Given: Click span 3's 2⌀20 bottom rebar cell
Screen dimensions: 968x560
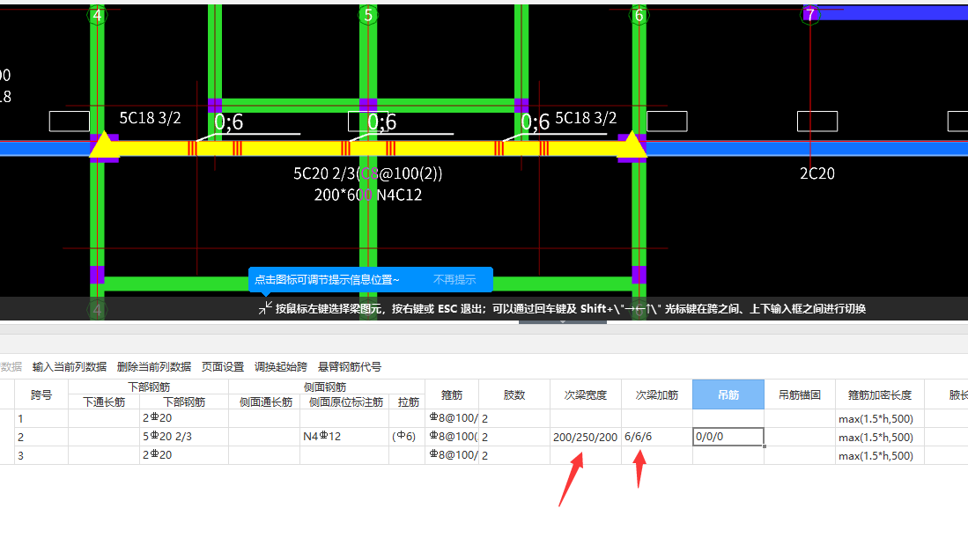Looking at the screenshot, I should pos(184,455).
